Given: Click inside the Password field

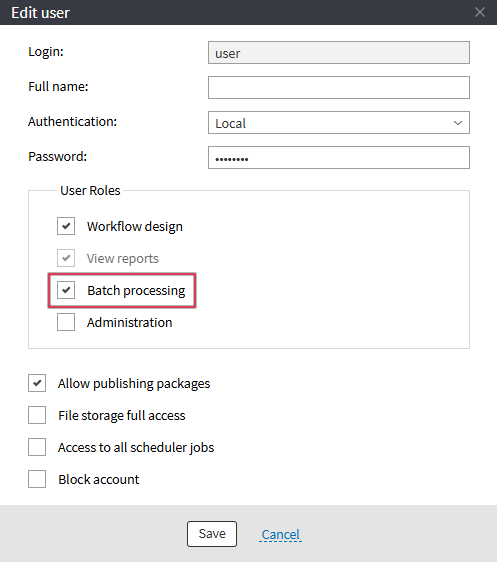Looking at the screenshot, I should click(x=339, y=157).
